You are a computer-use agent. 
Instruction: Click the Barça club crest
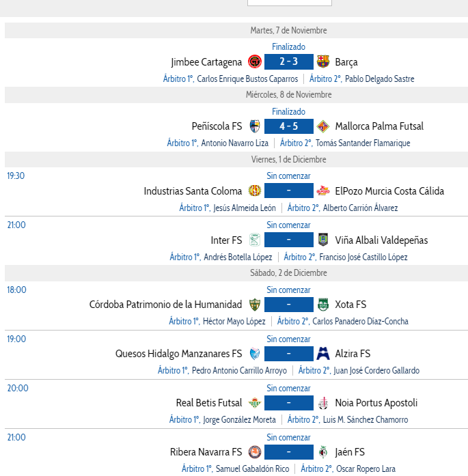click(323, 61)
